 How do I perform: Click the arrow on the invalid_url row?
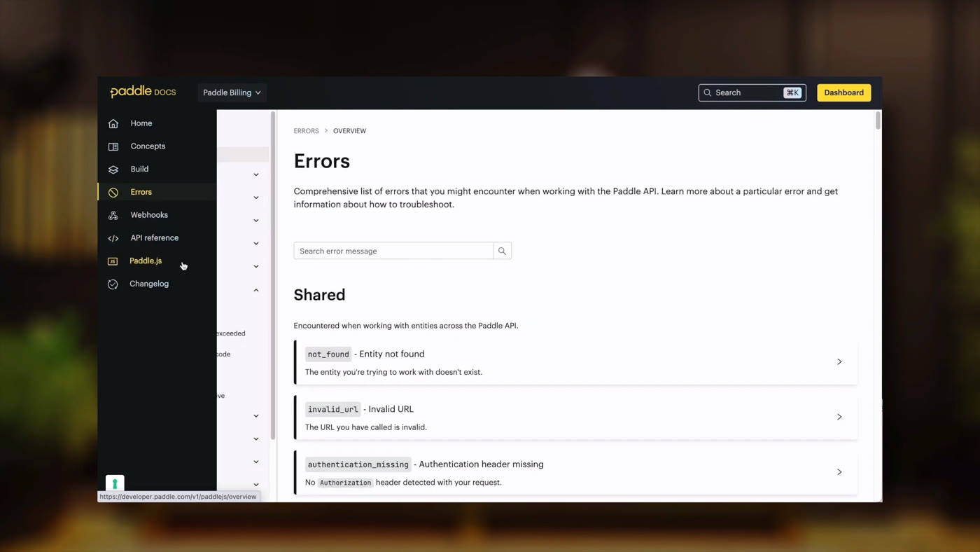point(839,417)
